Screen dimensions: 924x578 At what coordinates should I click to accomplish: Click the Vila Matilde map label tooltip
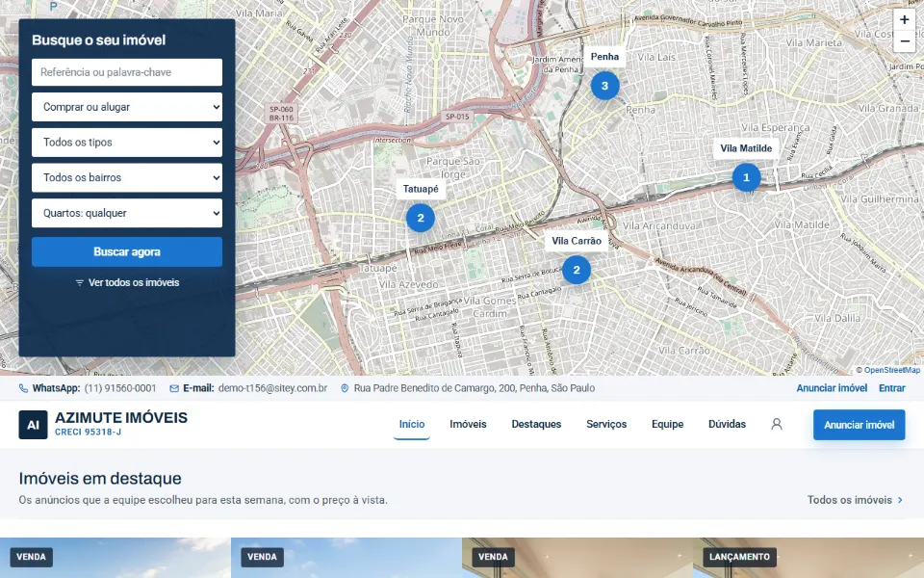746,148
